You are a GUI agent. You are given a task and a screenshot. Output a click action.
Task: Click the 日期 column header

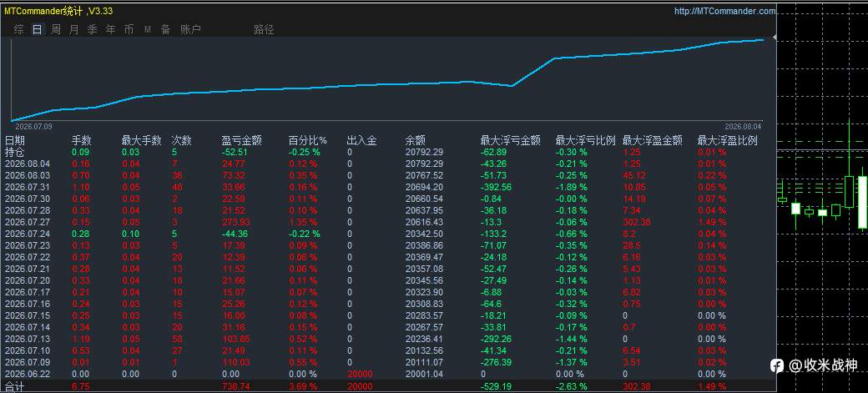(x=15, y=141)
